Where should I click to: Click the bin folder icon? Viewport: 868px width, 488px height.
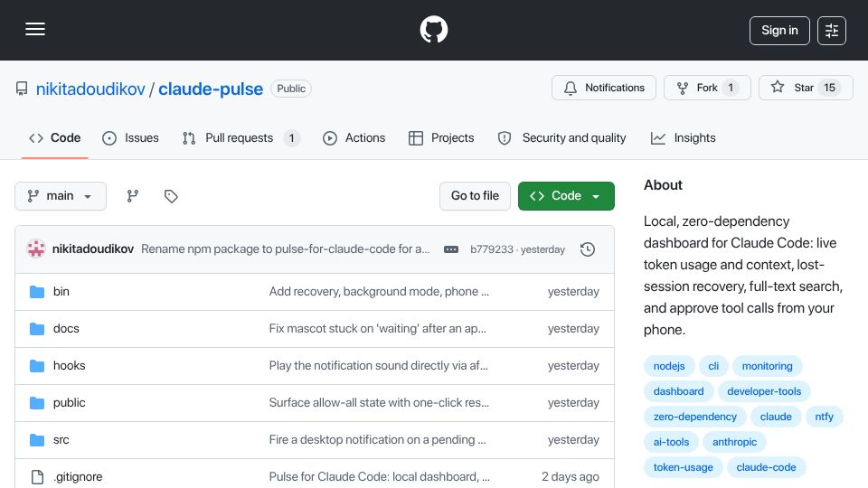tap(37, 292)
